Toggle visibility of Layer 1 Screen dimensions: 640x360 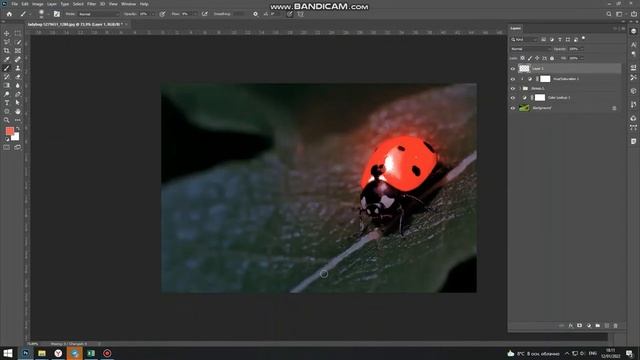513,69
